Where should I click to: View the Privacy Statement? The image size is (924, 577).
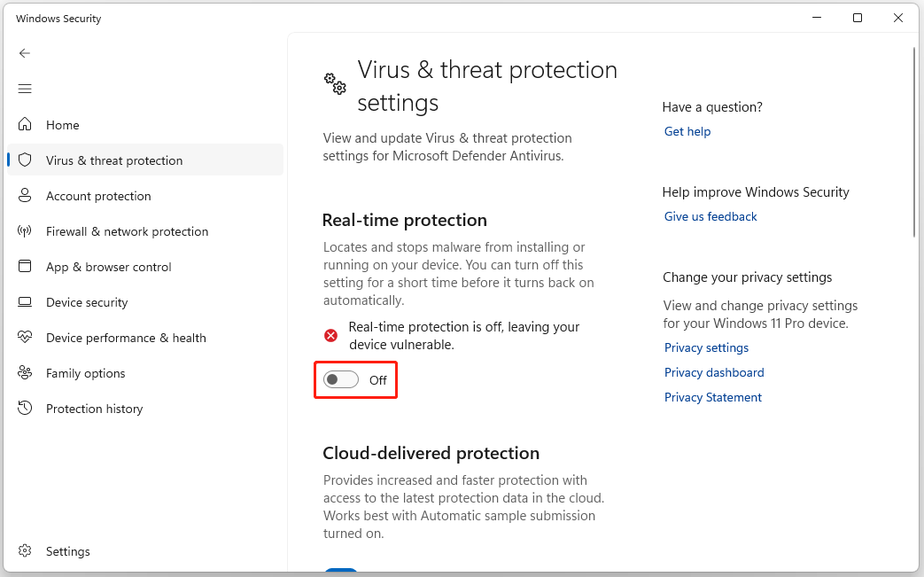[x=712, y=396]
